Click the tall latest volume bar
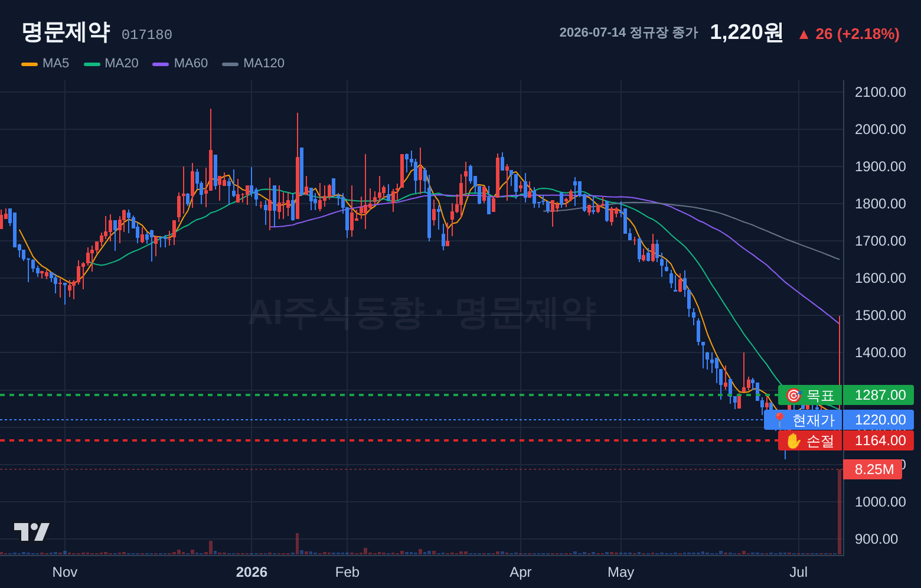Screen dimensions: 921x588 pos(840,512)
